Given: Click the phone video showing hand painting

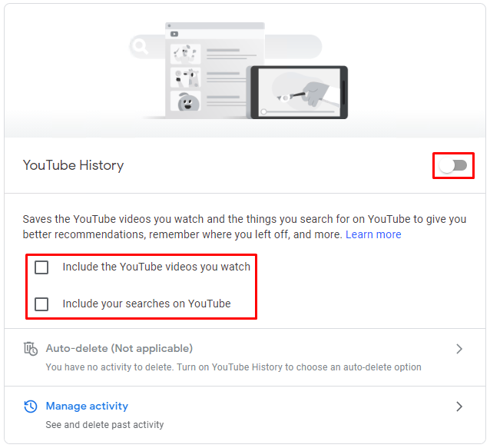Looking at the screenshot, I should tap(300, 92).
